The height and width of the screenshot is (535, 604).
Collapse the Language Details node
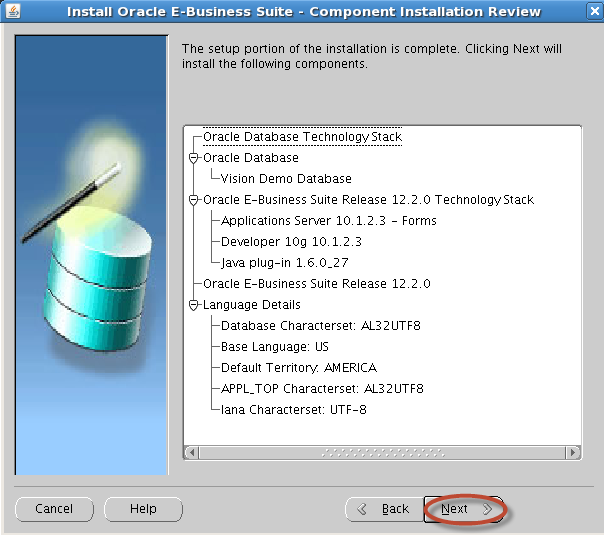(x=193, y=305)
